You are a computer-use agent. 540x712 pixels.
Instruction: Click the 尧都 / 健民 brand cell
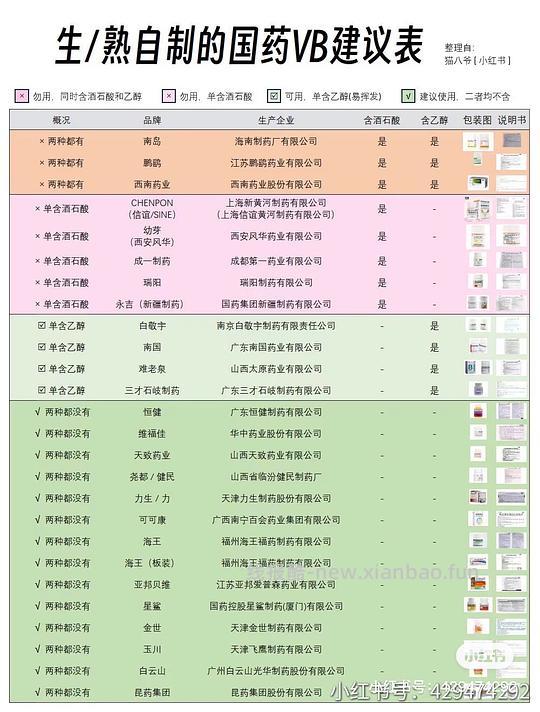pyautogui.click(x=152, y=477)
